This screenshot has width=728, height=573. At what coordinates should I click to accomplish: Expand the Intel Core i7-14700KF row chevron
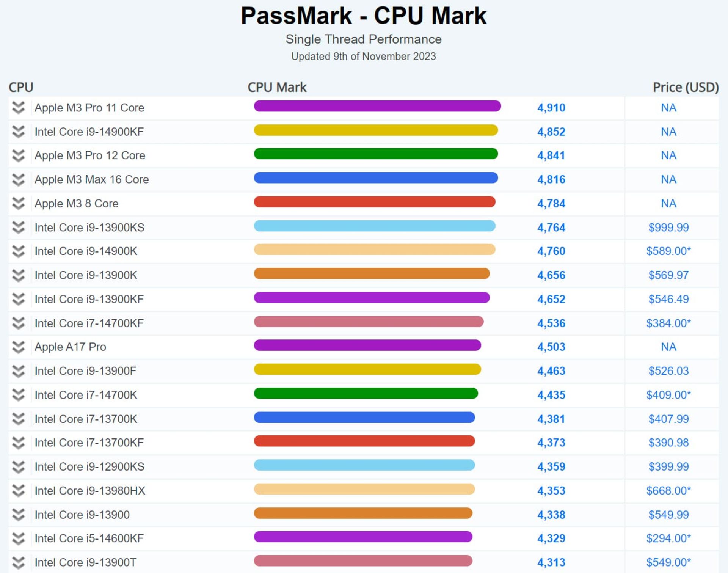coord(18,323)
